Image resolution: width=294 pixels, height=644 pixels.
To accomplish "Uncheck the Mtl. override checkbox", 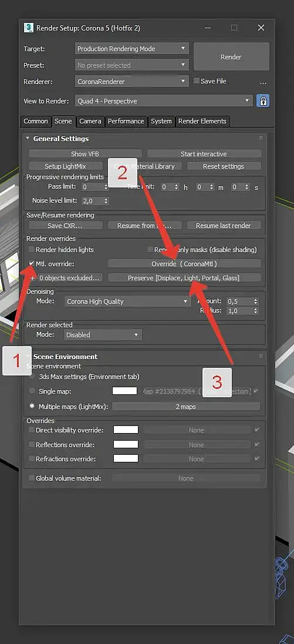I will pyautogui.click(x=32, y=264).
